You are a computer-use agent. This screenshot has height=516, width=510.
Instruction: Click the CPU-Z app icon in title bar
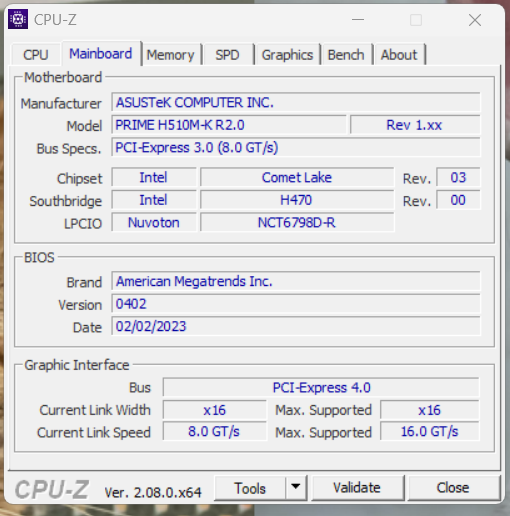coord(18,19)
